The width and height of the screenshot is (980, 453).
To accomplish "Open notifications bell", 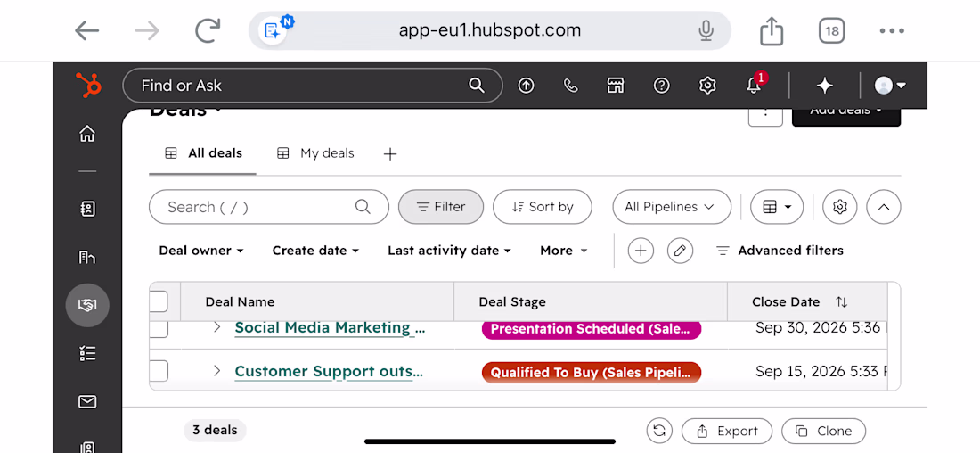I will coord(755,86).
